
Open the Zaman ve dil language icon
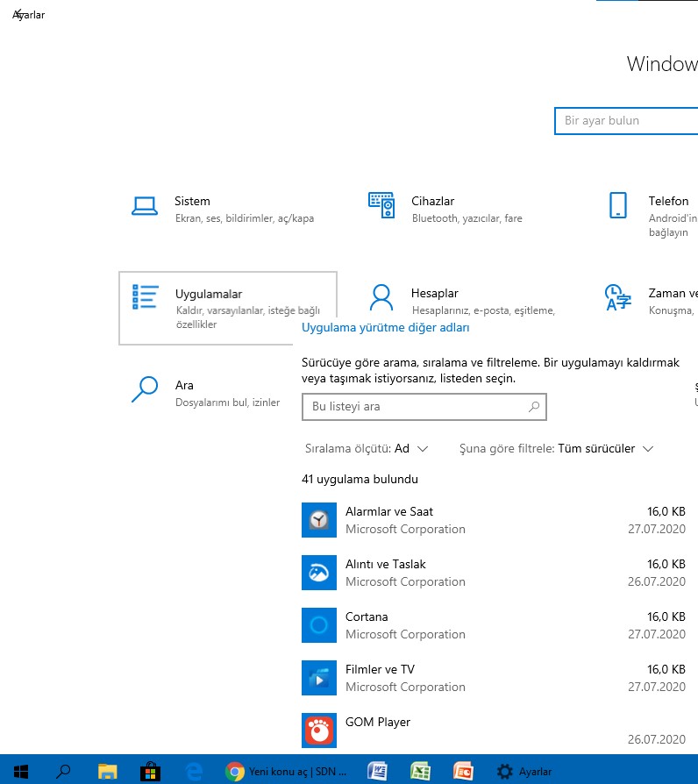point(618,297)
